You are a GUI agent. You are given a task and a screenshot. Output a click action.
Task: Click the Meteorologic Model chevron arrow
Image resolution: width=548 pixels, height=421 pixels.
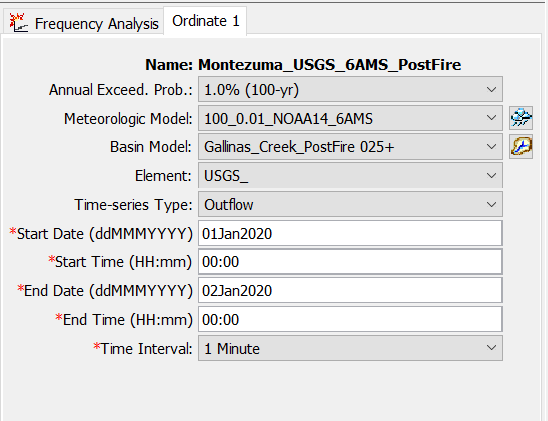pos(491,118)
